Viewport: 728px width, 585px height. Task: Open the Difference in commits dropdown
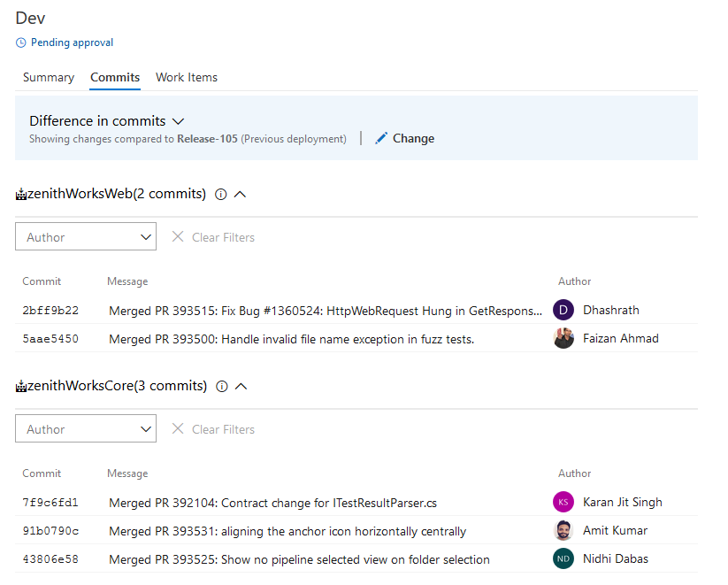click(177, 120)
